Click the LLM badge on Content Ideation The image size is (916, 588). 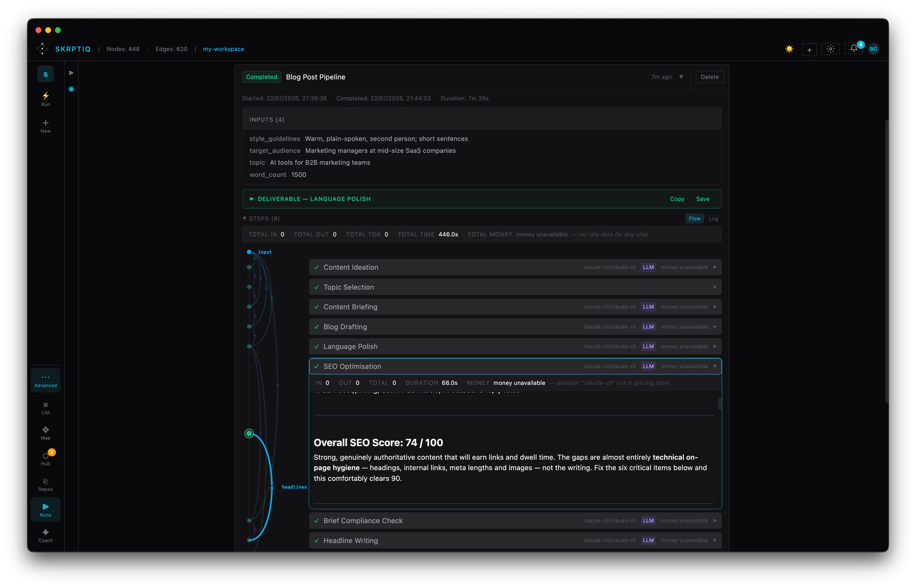pyautogui.click(x=648, y=267)
